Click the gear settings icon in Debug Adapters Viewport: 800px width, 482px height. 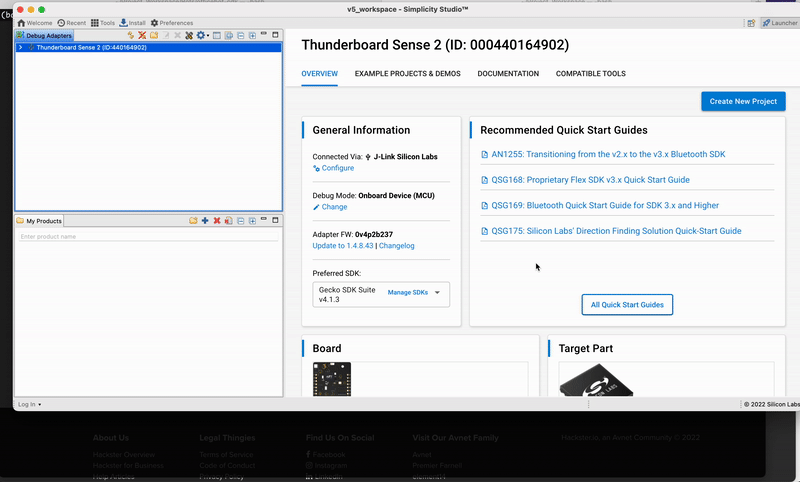click(x=201, y=35)
